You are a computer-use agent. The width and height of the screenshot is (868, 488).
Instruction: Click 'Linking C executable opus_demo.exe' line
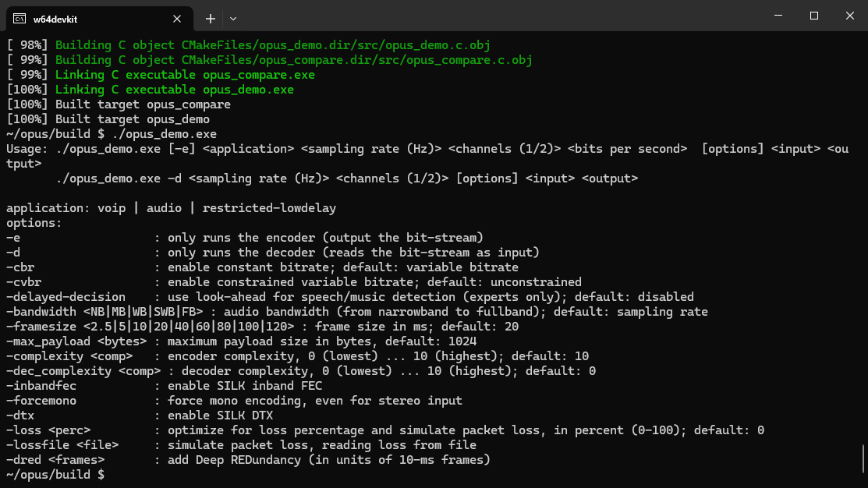(175, 90)
